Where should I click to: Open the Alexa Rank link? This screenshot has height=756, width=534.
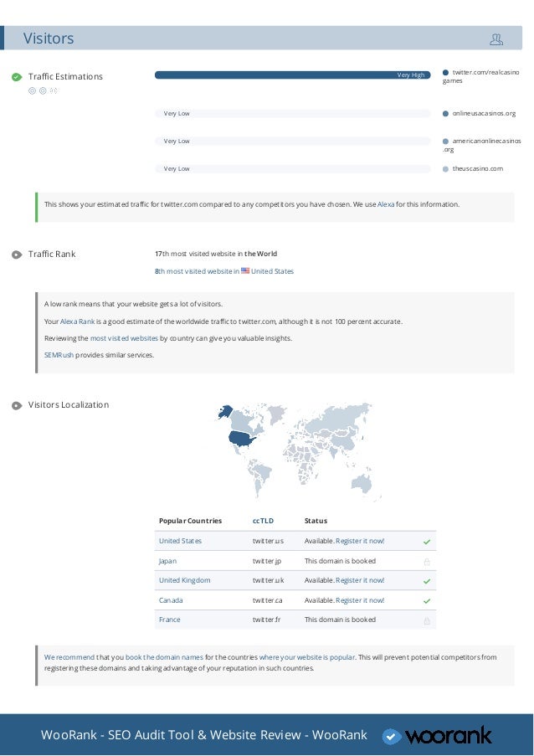[x=77, y=321]
